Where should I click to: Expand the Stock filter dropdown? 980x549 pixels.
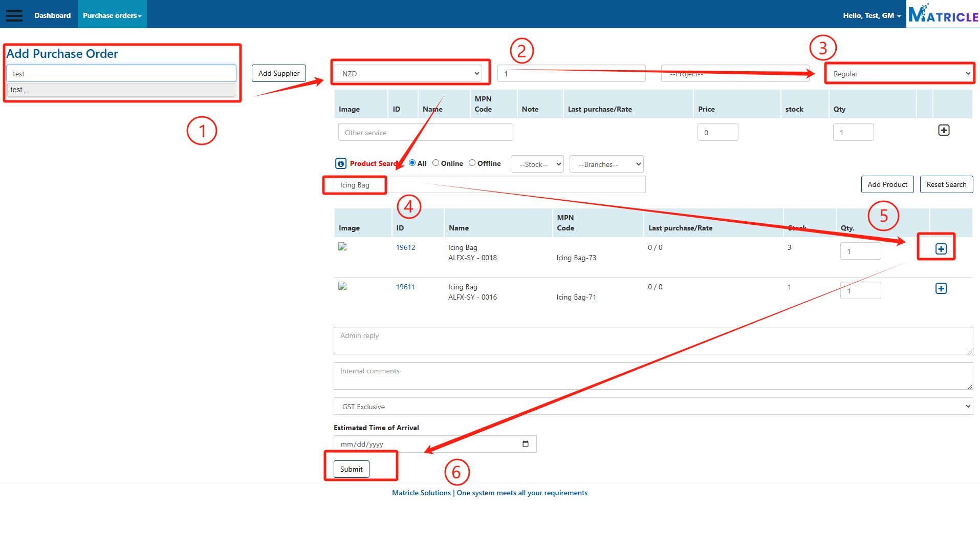pyautogui.click(x=537, y=164)
